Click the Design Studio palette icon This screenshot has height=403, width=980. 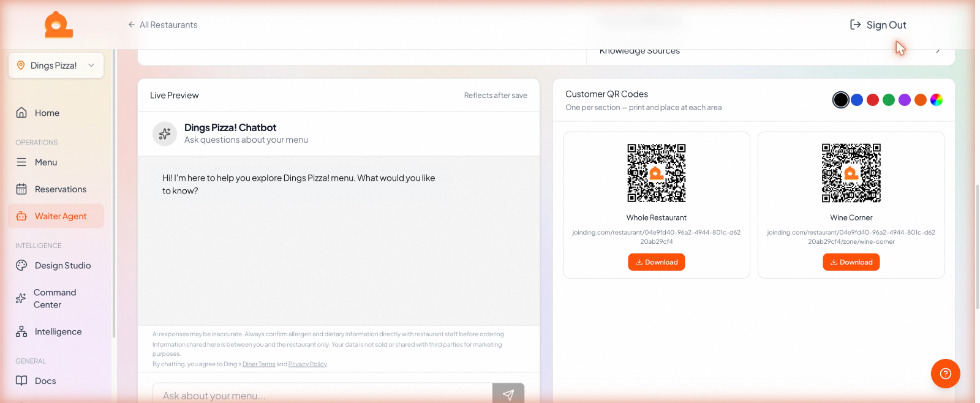[x=21, y=265]
